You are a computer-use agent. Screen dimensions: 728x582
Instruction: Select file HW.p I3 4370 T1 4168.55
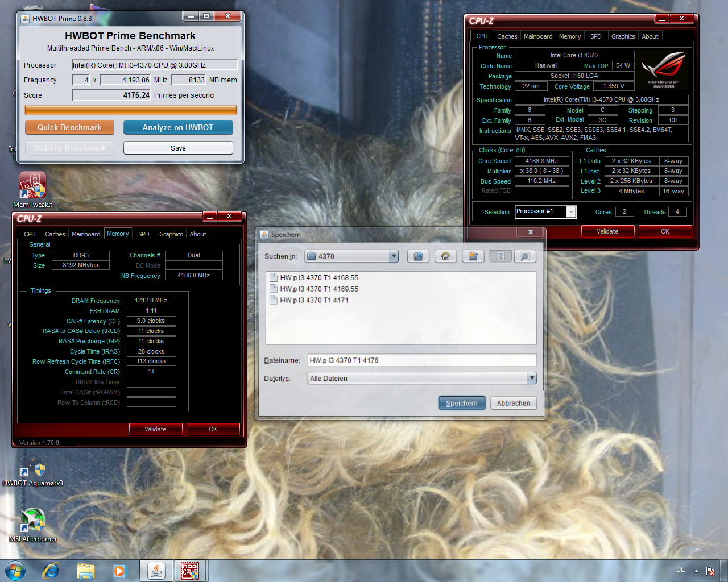[x=314, y=278]
